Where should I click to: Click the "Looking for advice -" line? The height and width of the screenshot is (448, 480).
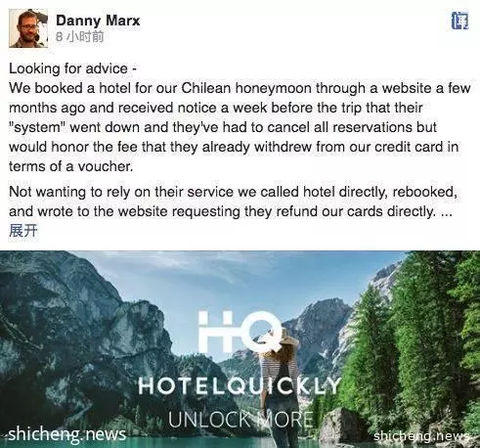click(x=72, y=68)
